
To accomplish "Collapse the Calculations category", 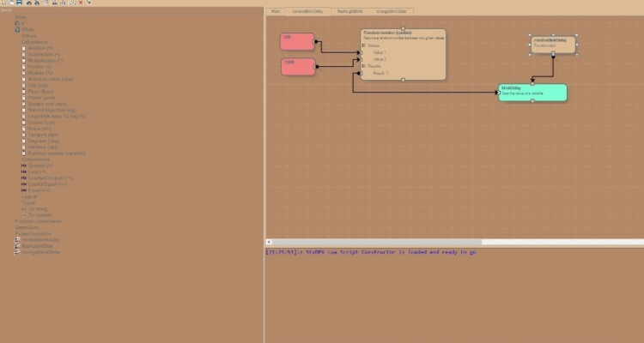I will (x=34, y=42).
